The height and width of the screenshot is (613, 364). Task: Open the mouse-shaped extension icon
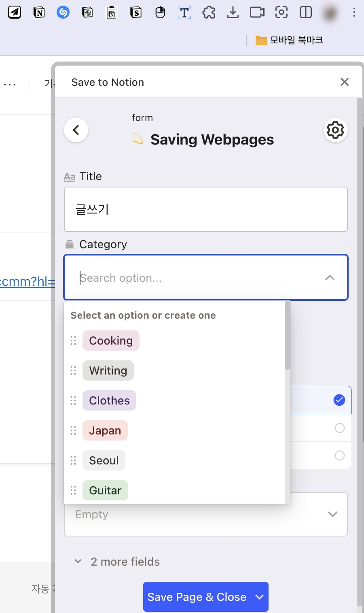(160, 13)
